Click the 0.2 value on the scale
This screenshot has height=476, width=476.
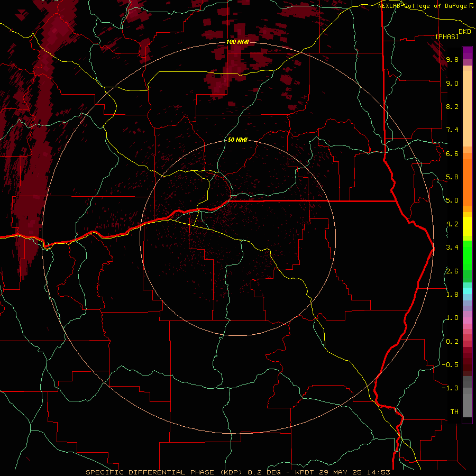pos(452,342)
